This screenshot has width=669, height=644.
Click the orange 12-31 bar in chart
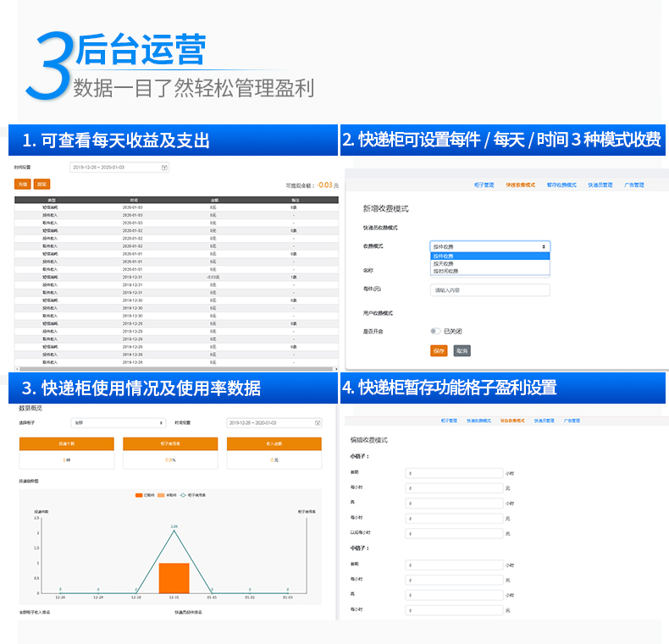pyautogui.click(x=174, y=577)
